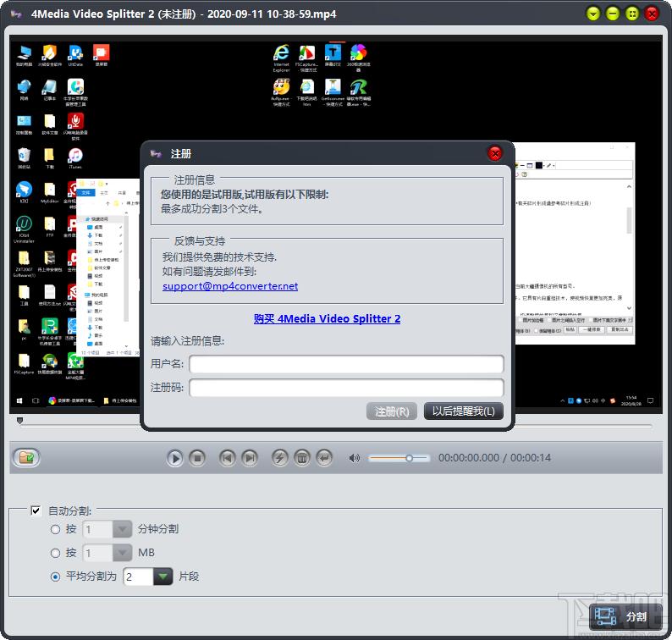672x640 pixels.
Task: Delete split point using trash icon
Action: 302,458
